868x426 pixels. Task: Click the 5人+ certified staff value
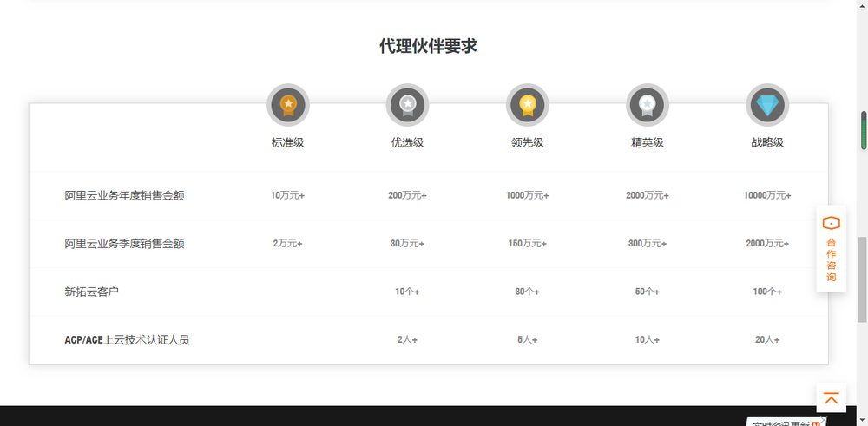tap(528, 340)
